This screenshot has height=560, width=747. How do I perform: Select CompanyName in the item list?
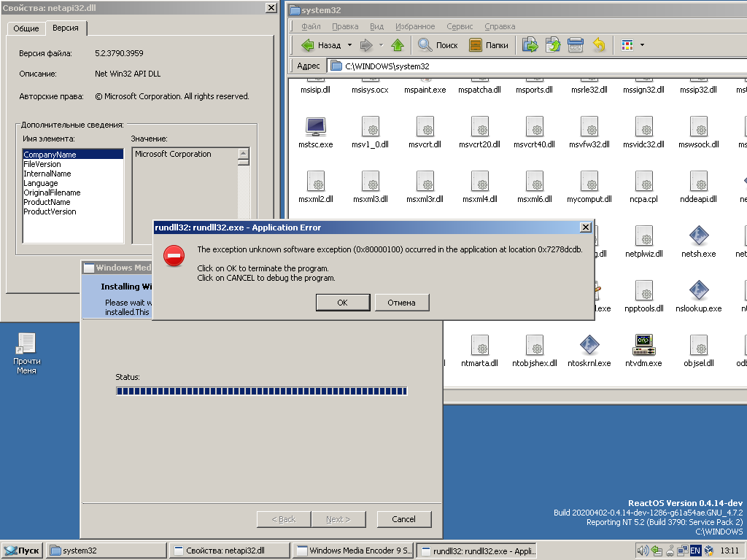pos(73,155)
